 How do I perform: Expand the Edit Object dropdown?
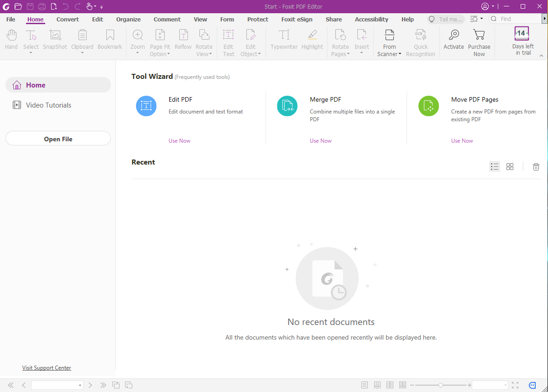[259, 54]
